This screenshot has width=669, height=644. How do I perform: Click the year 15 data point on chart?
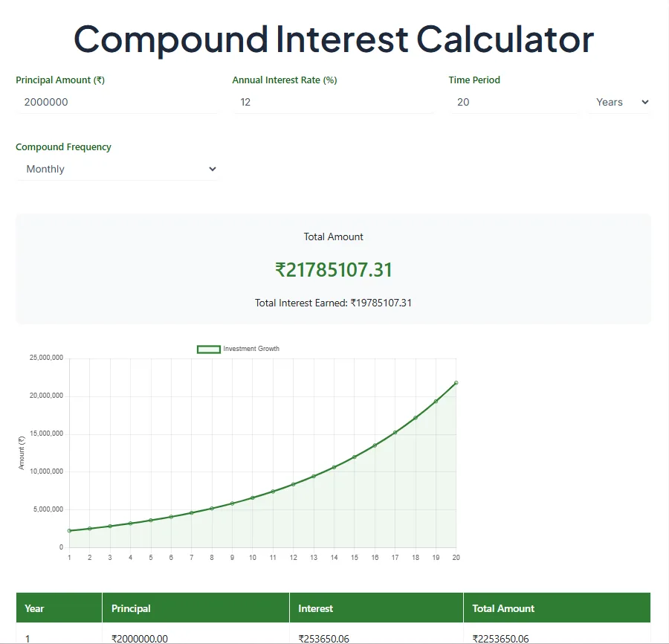point(355,457)
